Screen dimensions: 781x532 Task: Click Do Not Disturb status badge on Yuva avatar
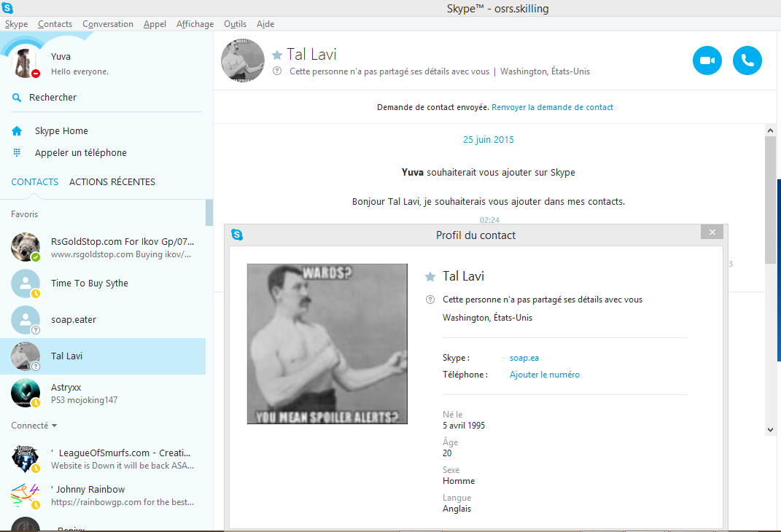35,74
